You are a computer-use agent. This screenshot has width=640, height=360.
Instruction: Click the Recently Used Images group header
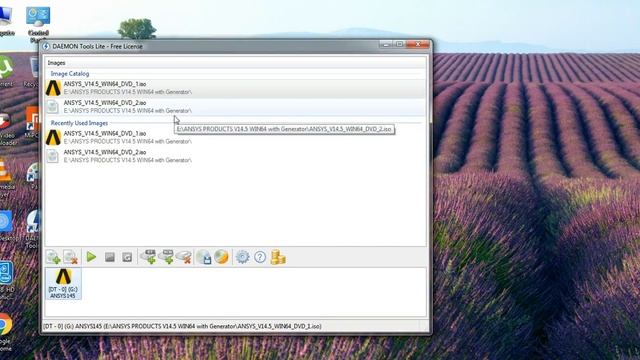coord(79,123)
